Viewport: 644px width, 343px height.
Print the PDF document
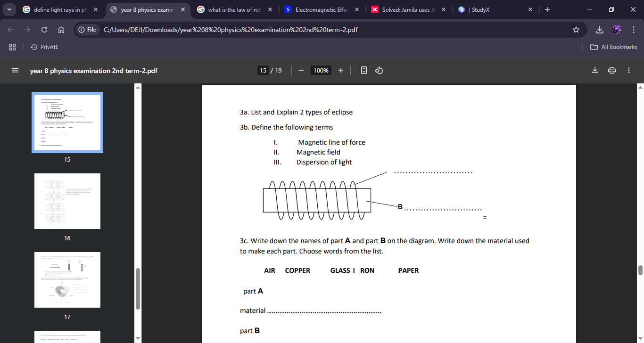pyautogui.click(x=611, y=70)
